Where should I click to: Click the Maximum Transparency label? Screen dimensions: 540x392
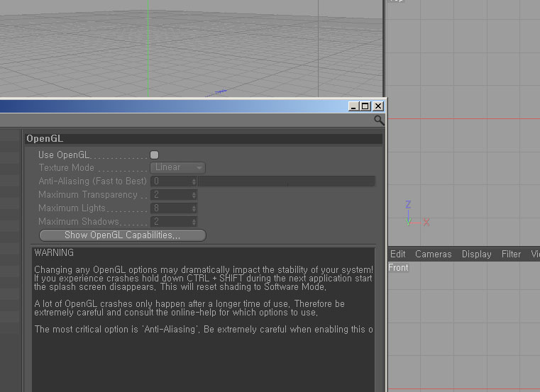[x=88, y=195]
